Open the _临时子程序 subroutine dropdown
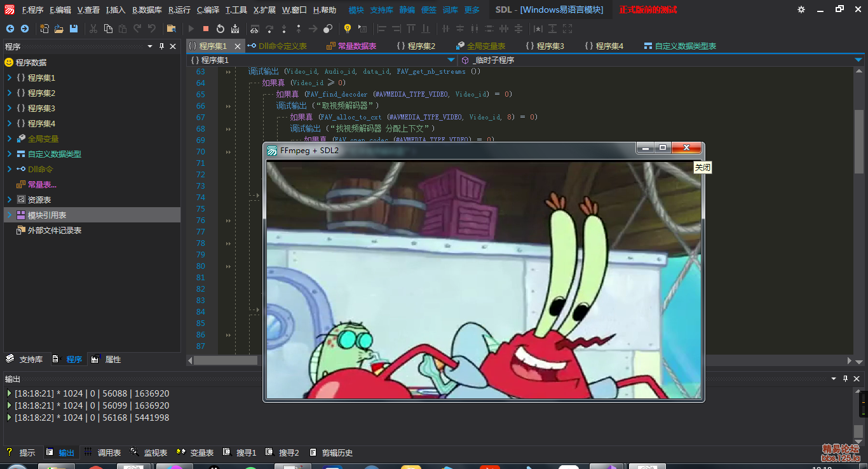Screen dimensions: 868x469 pyautogui.click(x=858, y=60)
